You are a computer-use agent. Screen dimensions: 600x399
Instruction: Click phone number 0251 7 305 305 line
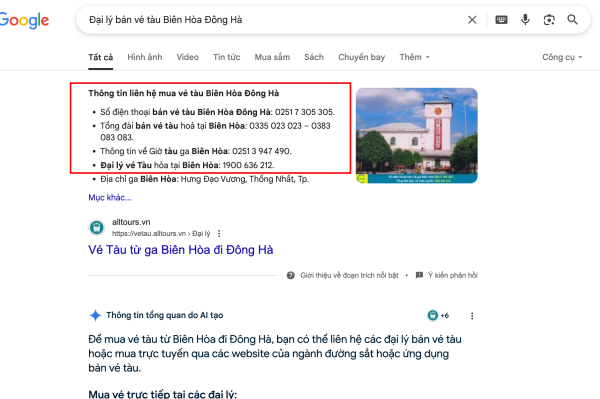pos(217,112)
